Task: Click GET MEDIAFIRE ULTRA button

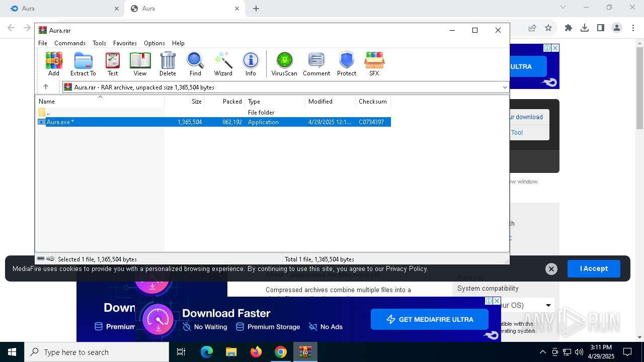Action: pos(430,319)
